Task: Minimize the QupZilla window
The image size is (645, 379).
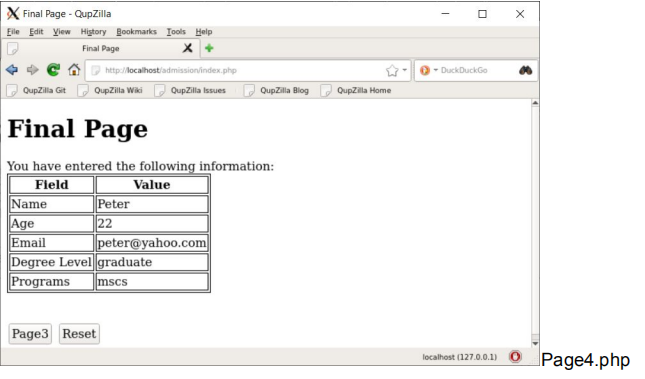Action: (x=445, y=14)
